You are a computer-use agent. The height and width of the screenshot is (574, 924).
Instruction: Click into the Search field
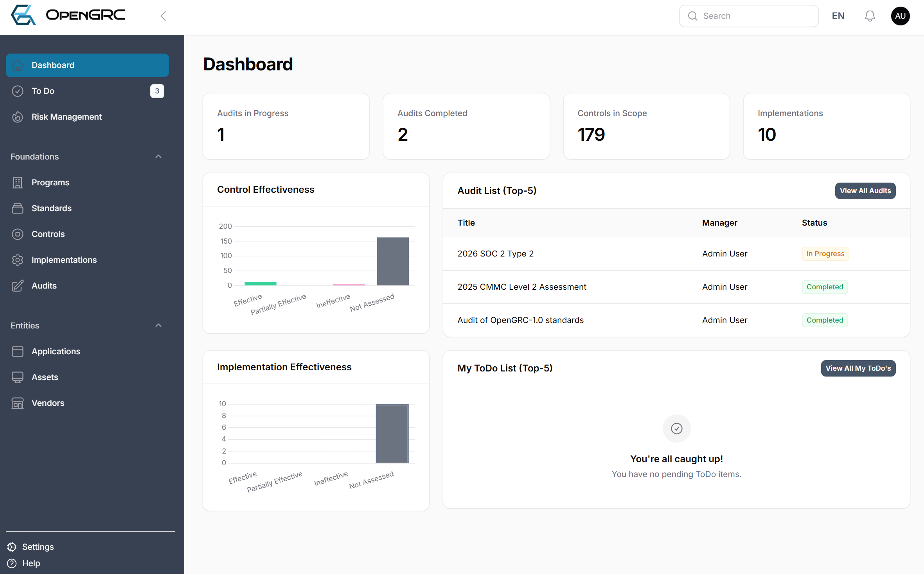(755, 16)
